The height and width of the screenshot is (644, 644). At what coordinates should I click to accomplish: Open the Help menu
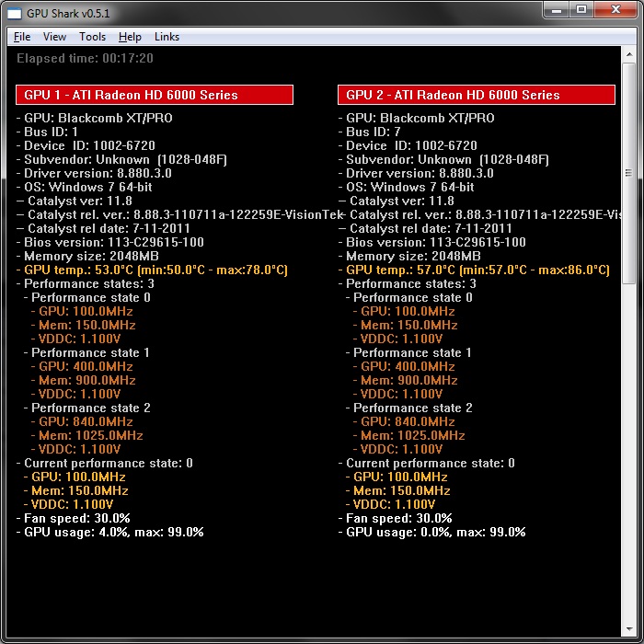coord(130,37)
